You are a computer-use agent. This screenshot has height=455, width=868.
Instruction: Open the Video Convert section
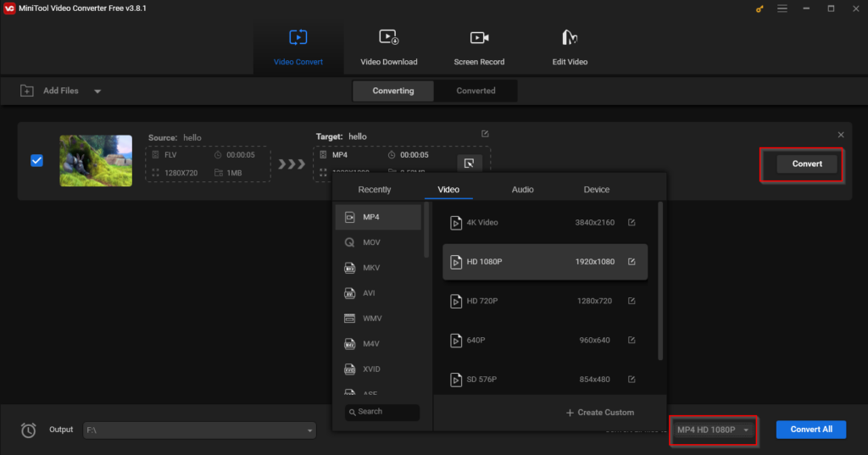[298, 47]
